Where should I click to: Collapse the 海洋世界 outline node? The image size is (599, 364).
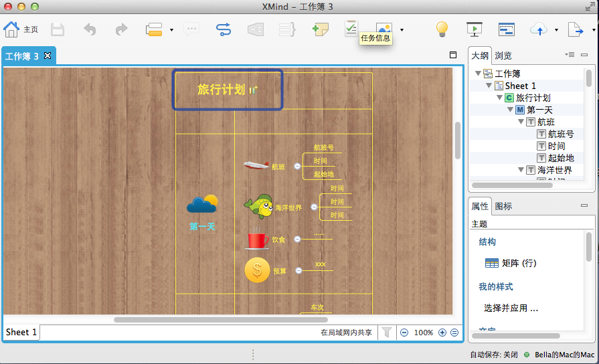tap(521, 169)
